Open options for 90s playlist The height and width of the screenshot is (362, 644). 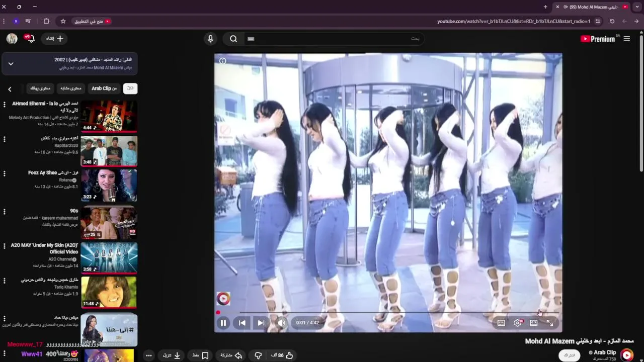5,212
